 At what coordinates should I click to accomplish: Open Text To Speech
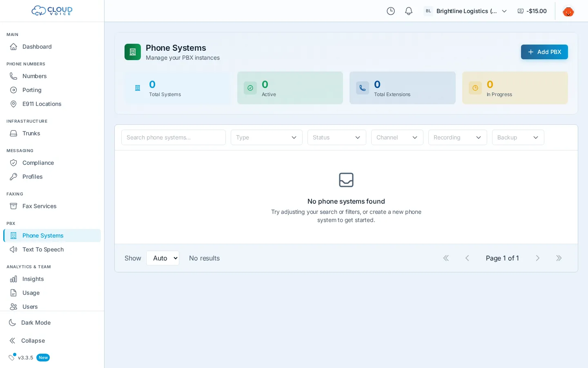pyautogui.click(x=52, y=249)
